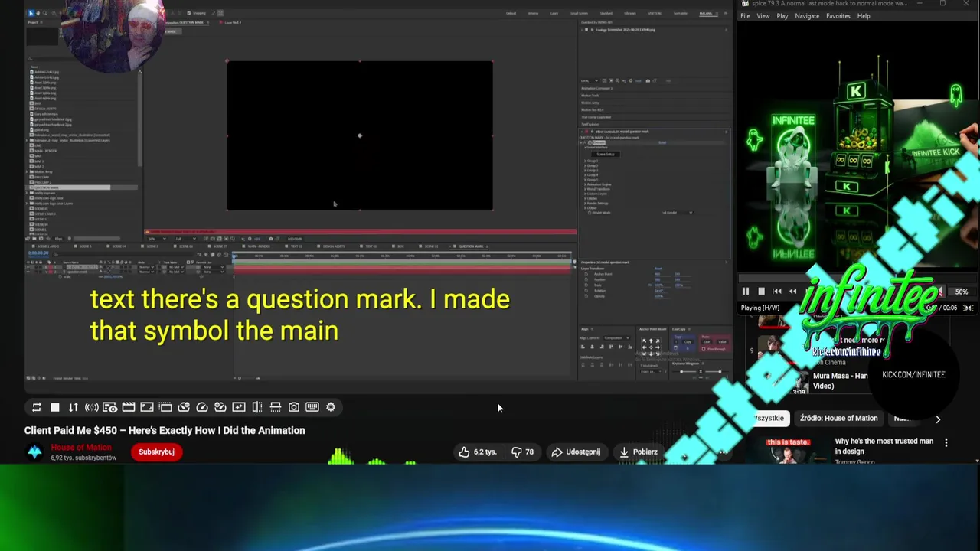Screen dimensions: 980x551
Task: Open Play menu in media player
Action: coord(782,16)
